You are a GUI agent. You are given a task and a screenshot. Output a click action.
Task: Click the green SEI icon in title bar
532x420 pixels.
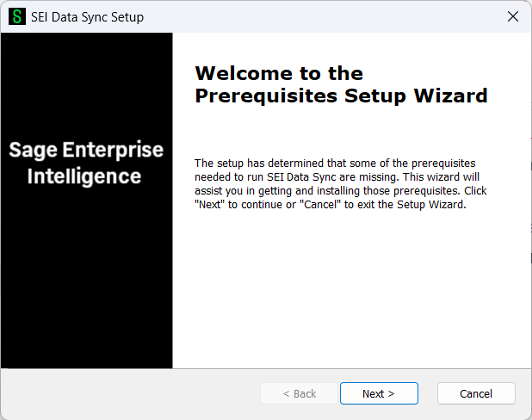tap(16, 16)
